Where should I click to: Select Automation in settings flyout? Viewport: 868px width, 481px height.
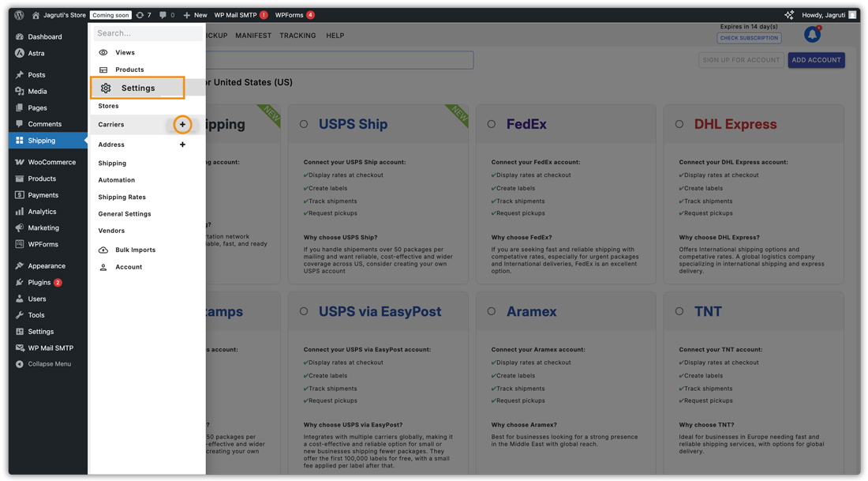click(x=116, y=180)
